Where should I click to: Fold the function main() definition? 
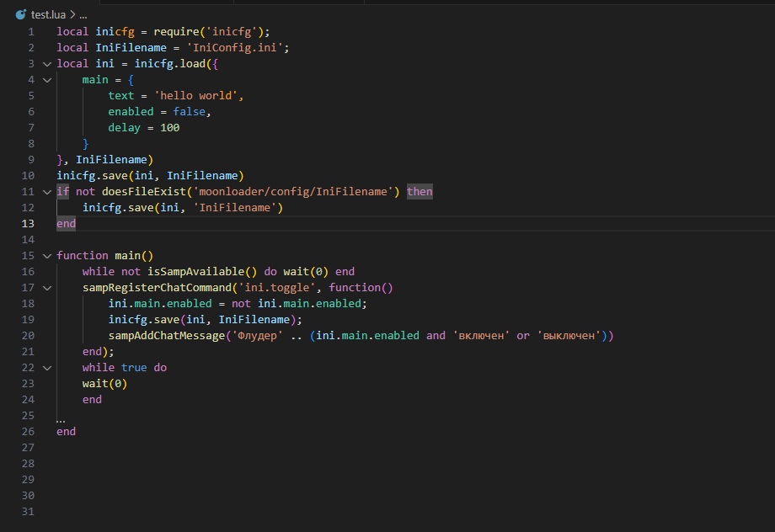46,256
